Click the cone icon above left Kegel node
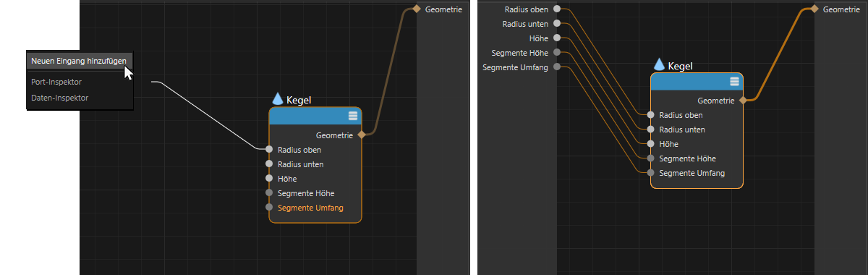This screenshot has width=868, height=275. (x=278, y=99)
